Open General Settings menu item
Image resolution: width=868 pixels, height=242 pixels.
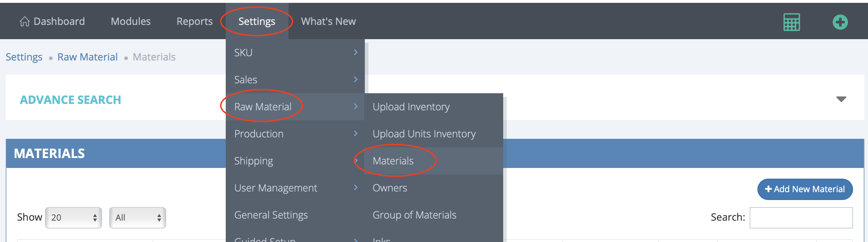[x=271, y=215]
